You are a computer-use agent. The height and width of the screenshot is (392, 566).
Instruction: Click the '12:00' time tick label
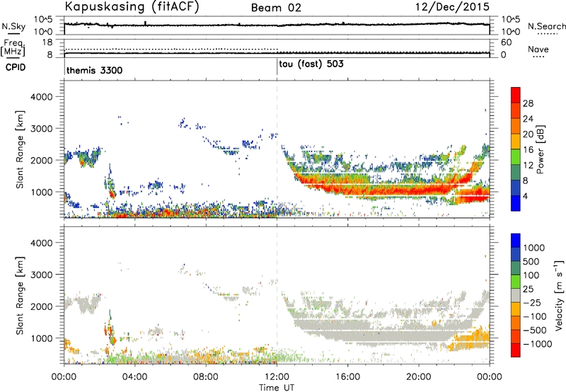[x=277, y=377]
